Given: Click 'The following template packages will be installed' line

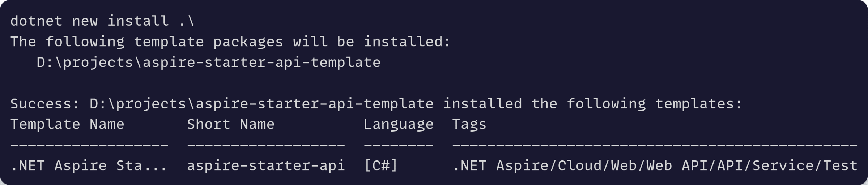Looking at the screenshot, I should pos(230,42).
